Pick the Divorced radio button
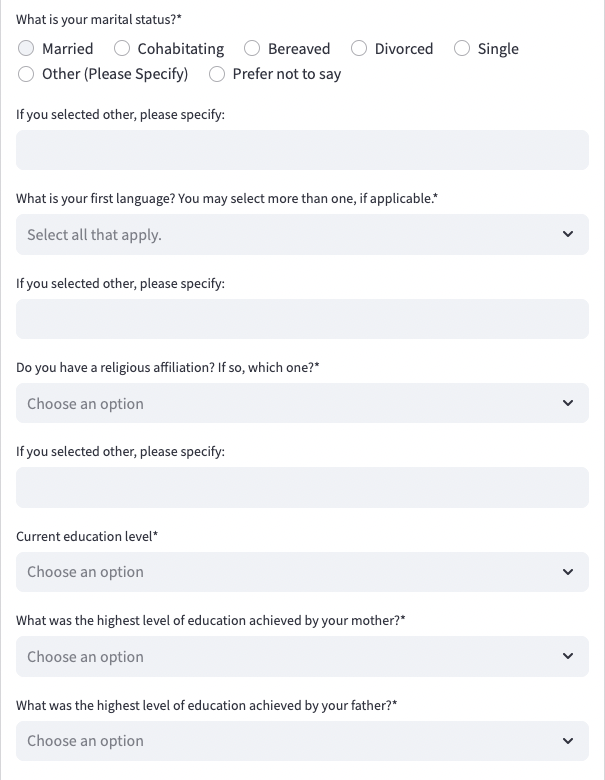 pyautogui.click(x=359, y=48)
